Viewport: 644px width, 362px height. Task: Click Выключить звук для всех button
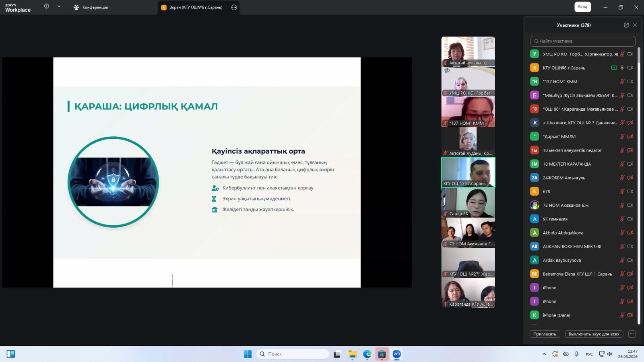tap(594, 334)
